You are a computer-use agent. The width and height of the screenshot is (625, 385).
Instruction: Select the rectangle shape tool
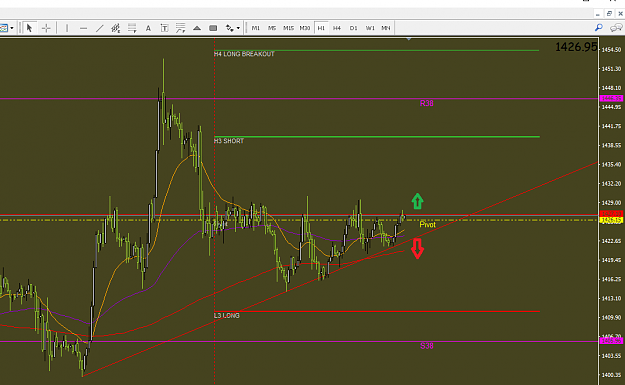[x=213, y=28]
